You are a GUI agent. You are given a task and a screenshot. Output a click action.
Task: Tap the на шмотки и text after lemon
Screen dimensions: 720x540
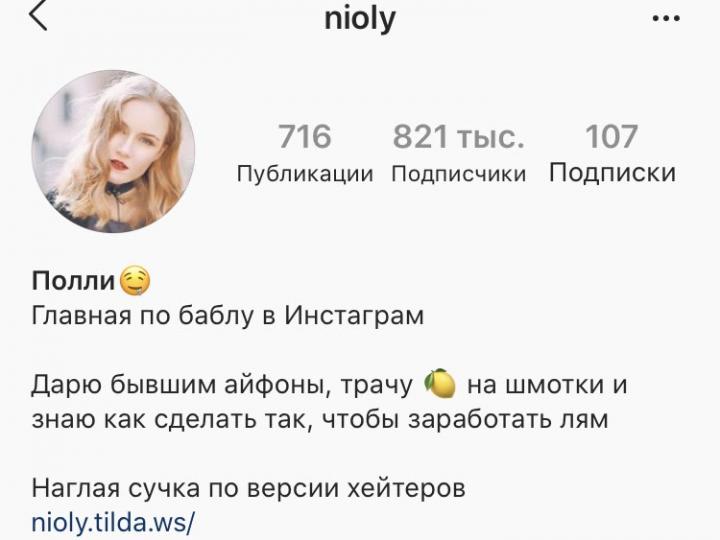click(547, 384)
